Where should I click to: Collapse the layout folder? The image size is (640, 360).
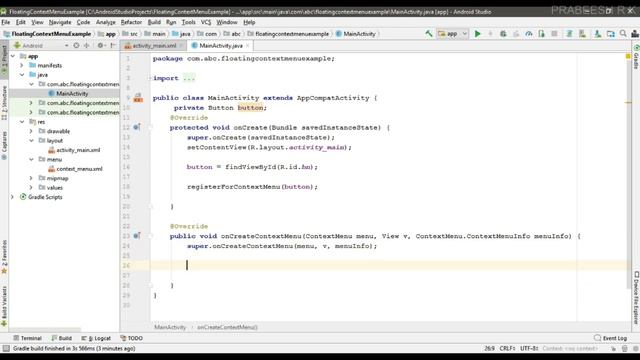(x=31, y=140)
